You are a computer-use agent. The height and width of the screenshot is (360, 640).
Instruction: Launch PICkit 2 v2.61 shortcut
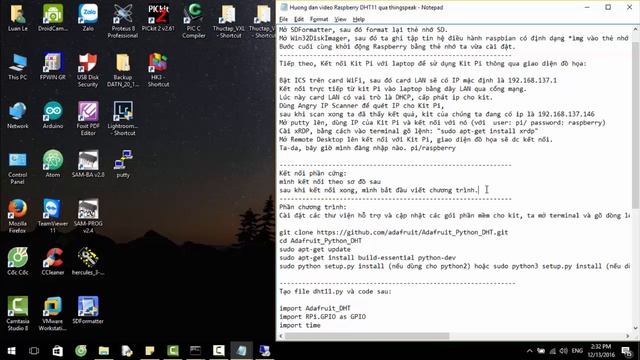158,18
